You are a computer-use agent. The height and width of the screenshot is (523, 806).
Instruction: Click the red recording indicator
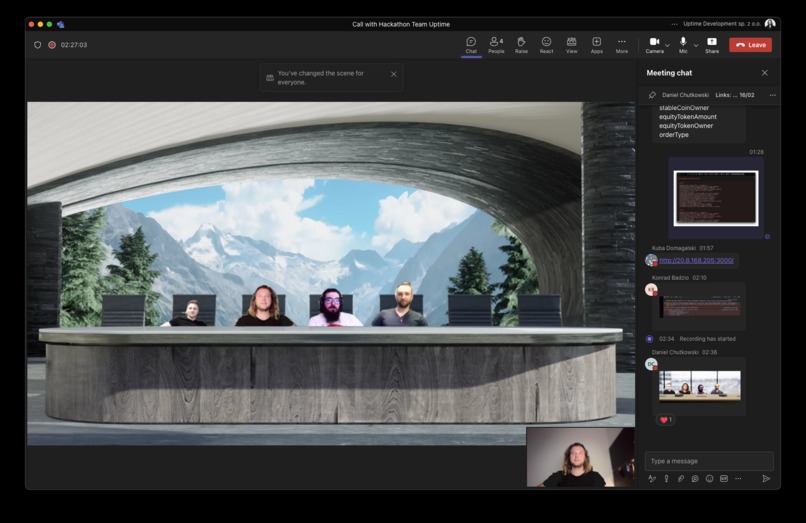(x=52, y=45)
